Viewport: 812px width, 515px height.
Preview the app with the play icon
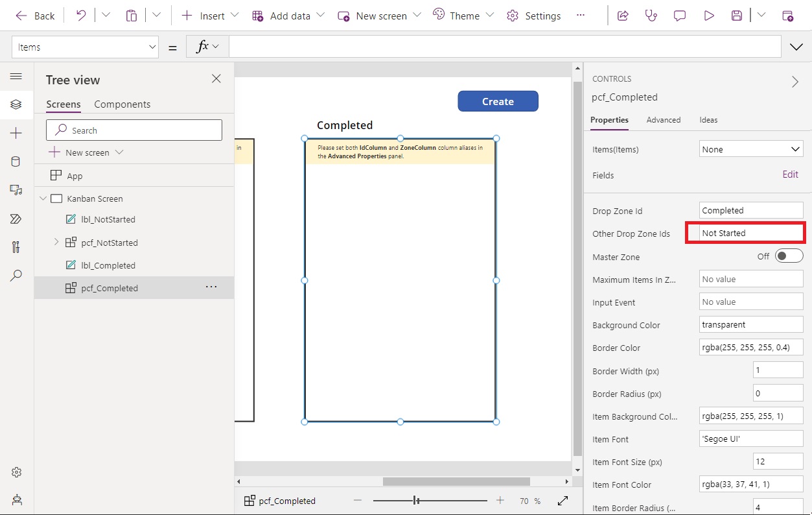tap(708, 15)
